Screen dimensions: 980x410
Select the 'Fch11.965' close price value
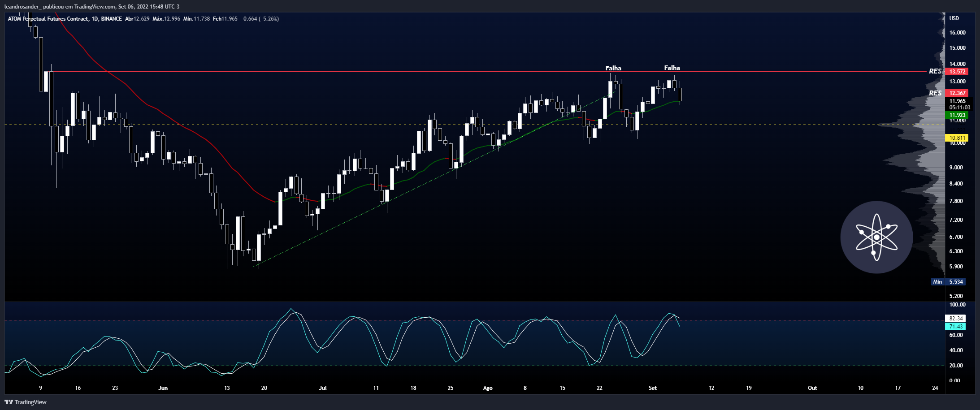[225, 19]
